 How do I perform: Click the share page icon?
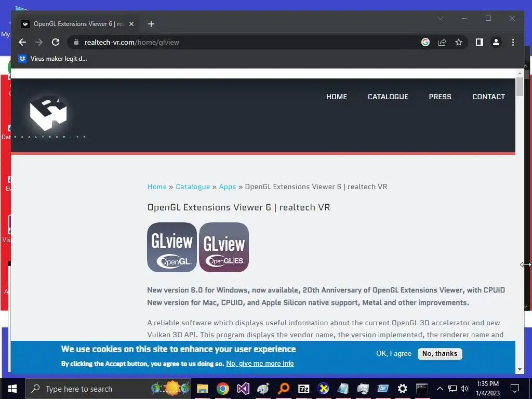coord(442,42)
